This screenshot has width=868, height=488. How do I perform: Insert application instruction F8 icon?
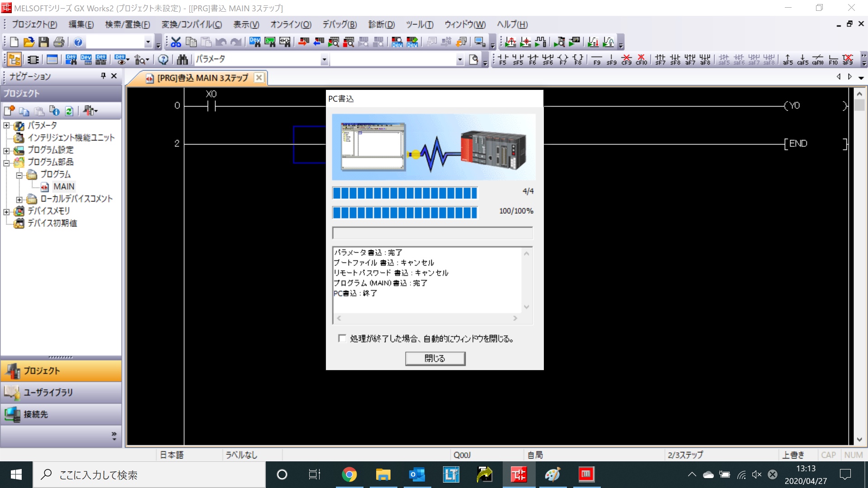pyautogui.click(x=578, y=59)
